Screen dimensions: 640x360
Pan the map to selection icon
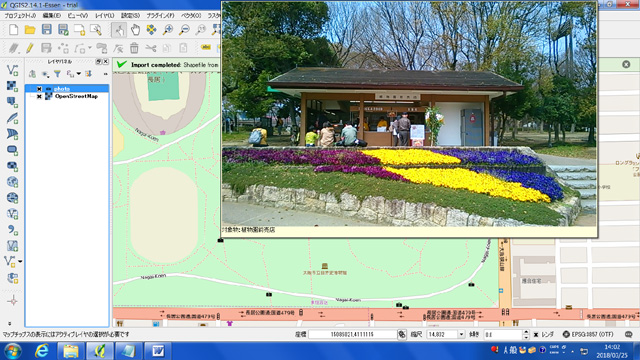coord(151,29)
